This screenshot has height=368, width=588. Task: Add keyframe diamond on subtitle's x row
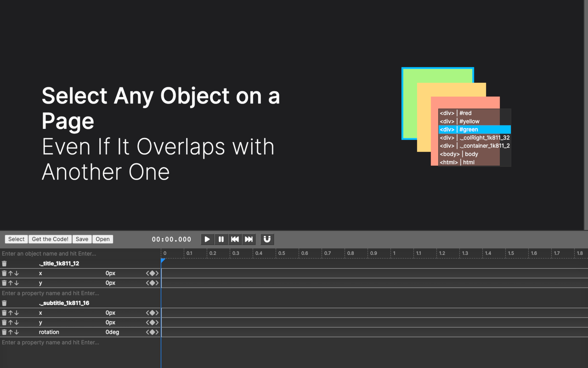[x=152, y=313]
